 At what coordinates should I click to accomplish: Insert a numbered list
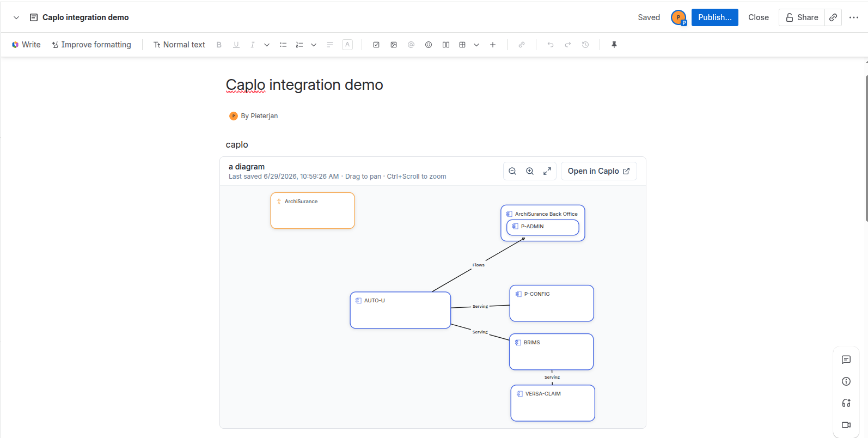tap(299, 45)
